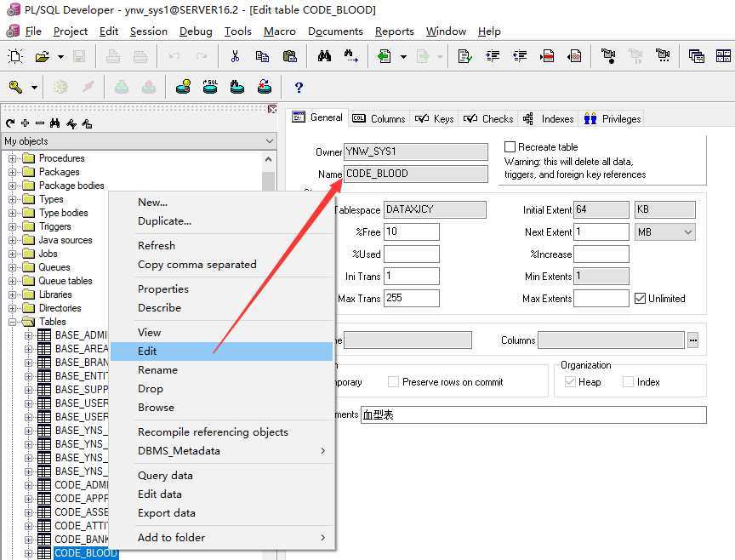This screenshot has height=560, width=735.
Task: Open the dropdown arrow beside Open file icon
Action: [60, 57]
